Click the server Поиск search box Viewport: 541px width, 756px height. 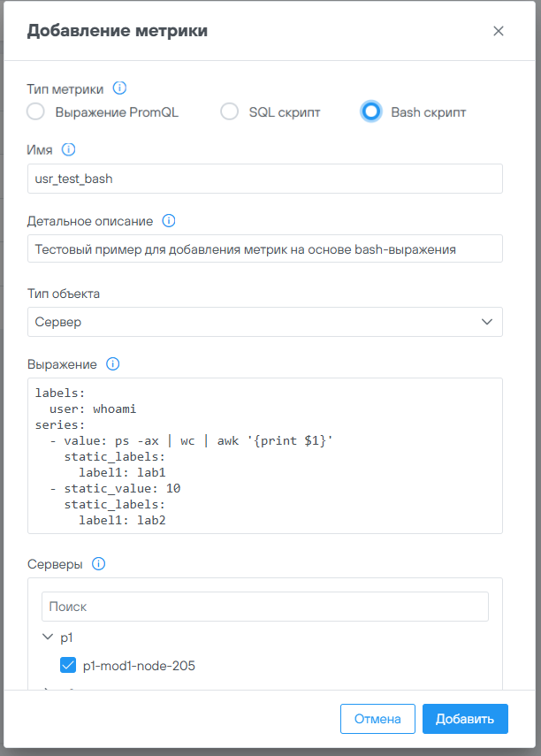click(265, 607)
